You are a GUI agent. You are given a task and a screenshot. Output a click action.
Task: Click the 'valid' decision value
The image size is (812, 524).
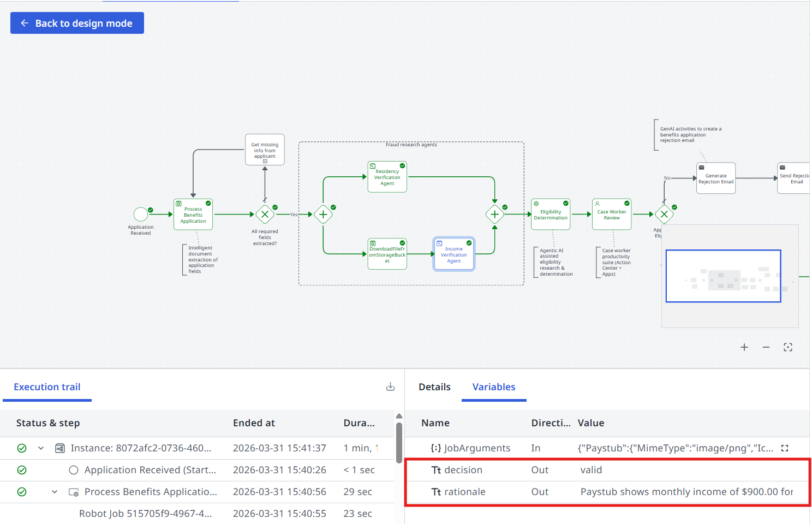pos(591,470)
